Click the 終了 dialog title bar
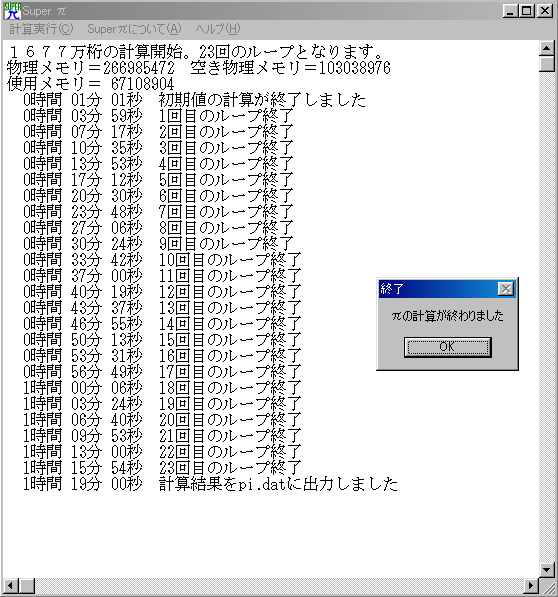558x597 pixels. (438, 289)
